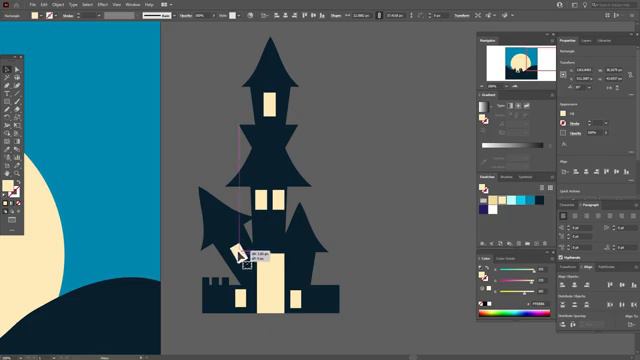
Task: Open the Navigator panel menu
Action: click(x=552, y=41)
